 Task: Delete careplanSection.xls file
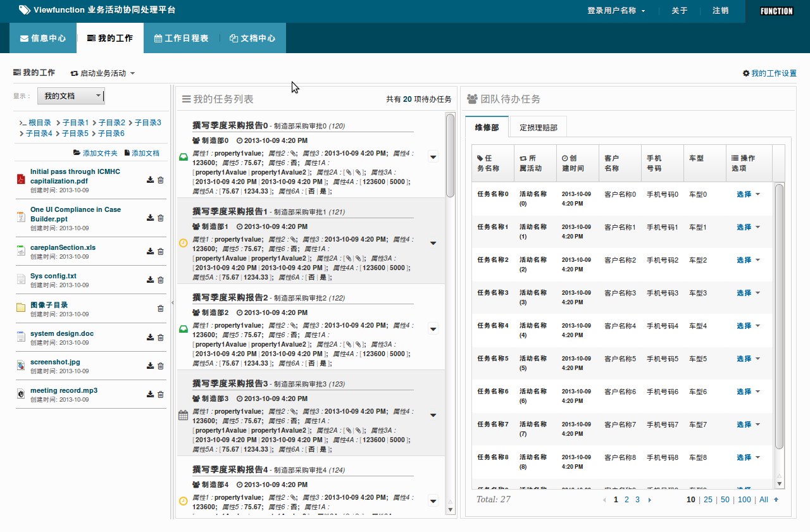(x=160, y=251)
